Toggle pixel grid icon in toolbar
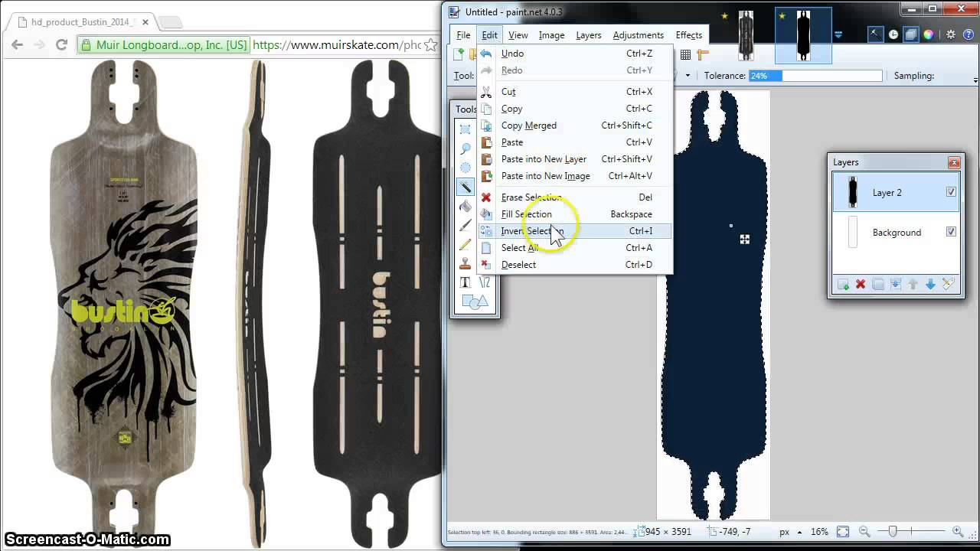 click(x=685, y=54)
